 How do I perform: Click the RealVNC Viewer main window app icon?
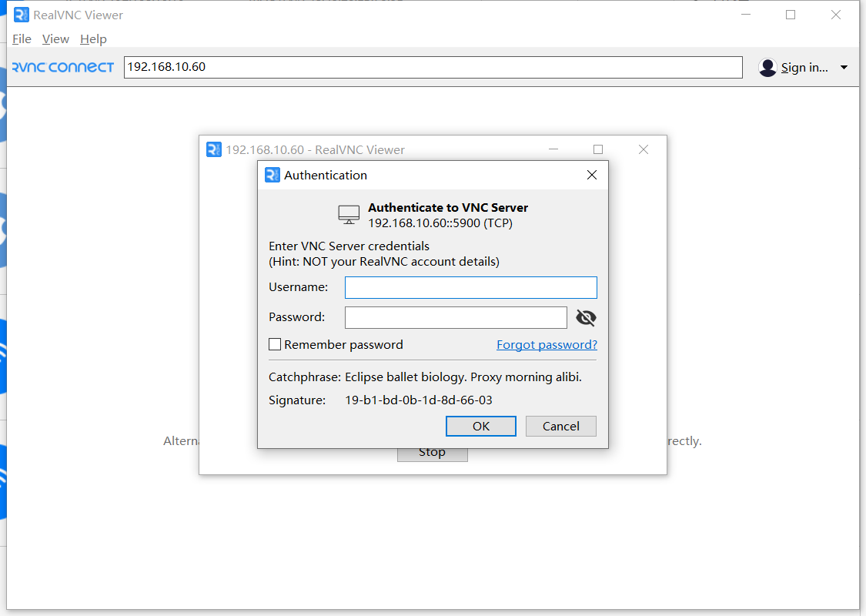click(21, 15)
